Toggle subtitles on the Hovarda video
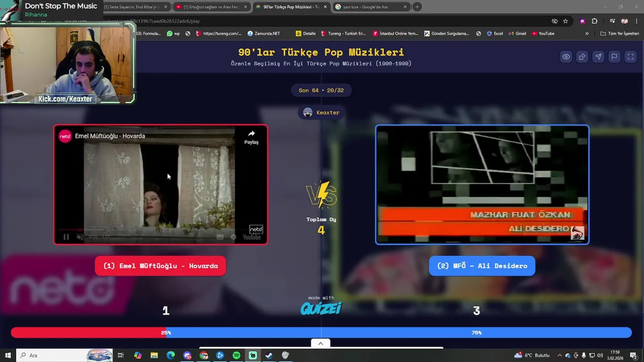 (x=220, y=237)
